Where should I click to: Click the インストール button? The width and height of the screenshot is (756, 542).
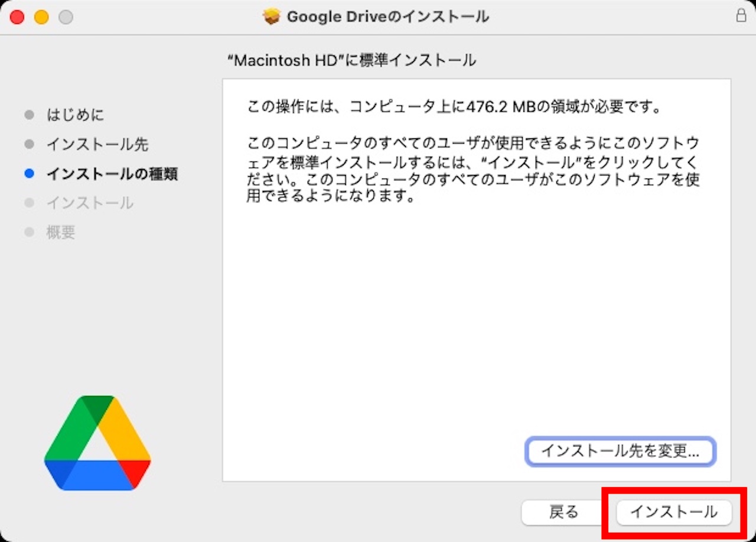coord(674,512)
